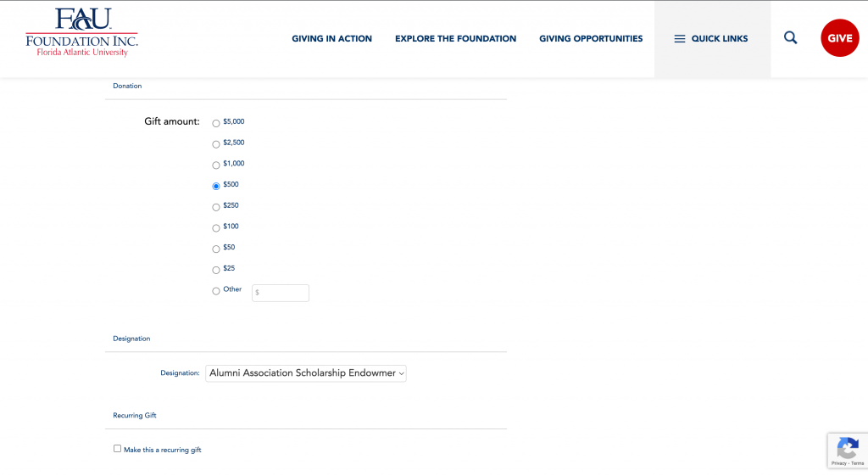Select the $2,500 gift amount
The width and height of the screenshot is (868, 476).
216,144
